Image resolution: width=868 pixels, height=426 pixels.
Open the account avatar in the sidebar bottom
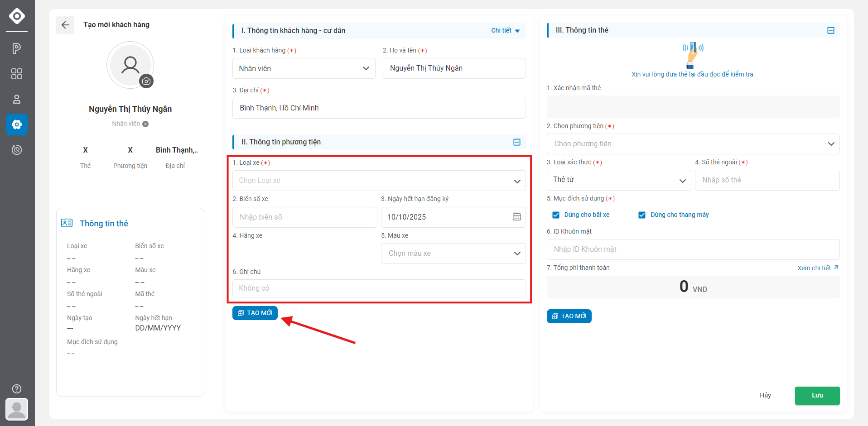pyautogui.click(x=17, y=409)
